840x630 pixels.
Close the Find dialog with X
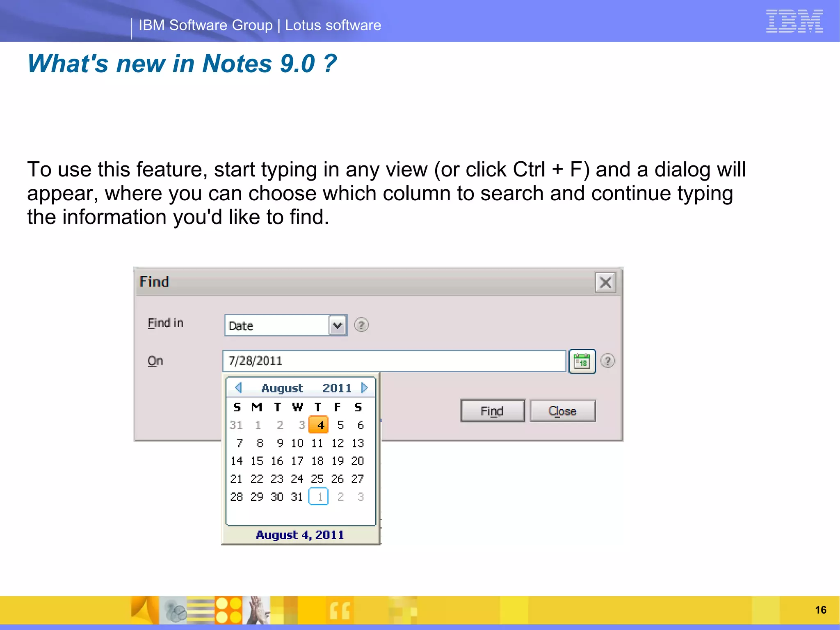(605, 282)
